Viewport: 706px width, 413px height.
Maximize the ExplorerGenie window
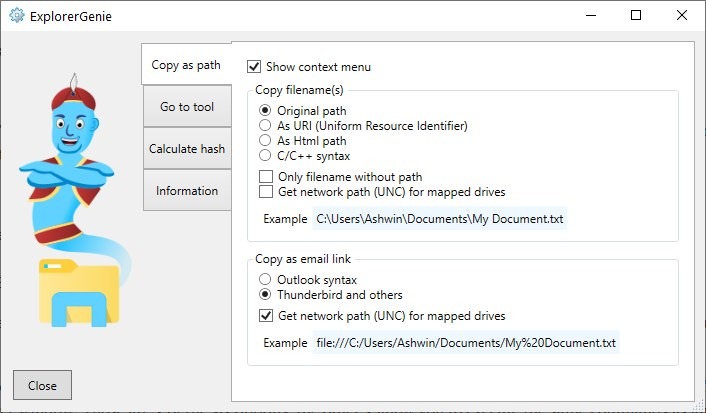pos(636,15)
